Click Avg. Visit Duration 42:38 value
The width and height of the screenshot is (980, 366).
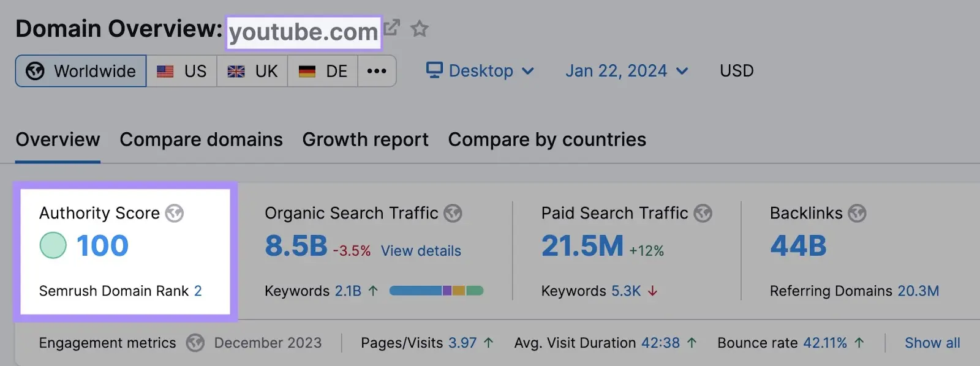(x=660, y=343)
